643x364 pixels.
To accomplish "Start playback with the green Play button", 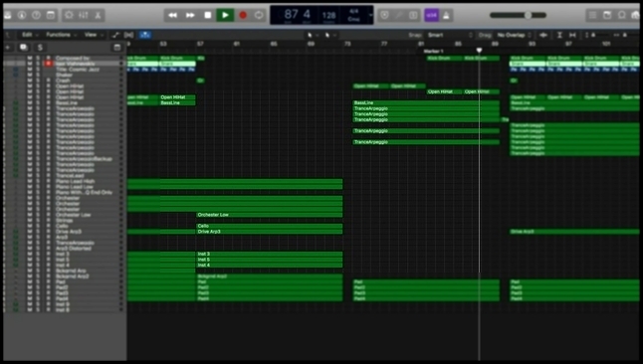I will [225, 15].
